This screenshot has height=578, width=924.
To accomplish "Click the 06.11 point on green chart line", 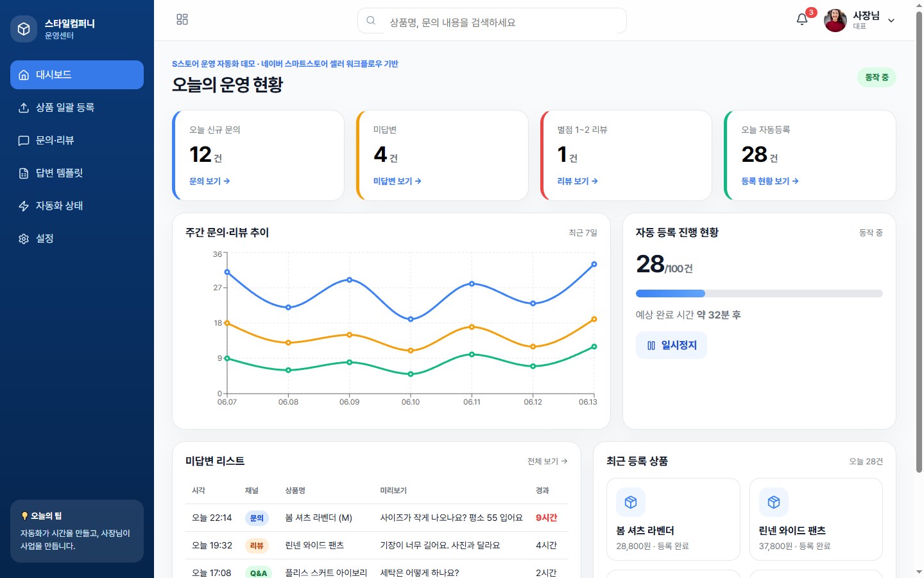I will tap(472, 355).
